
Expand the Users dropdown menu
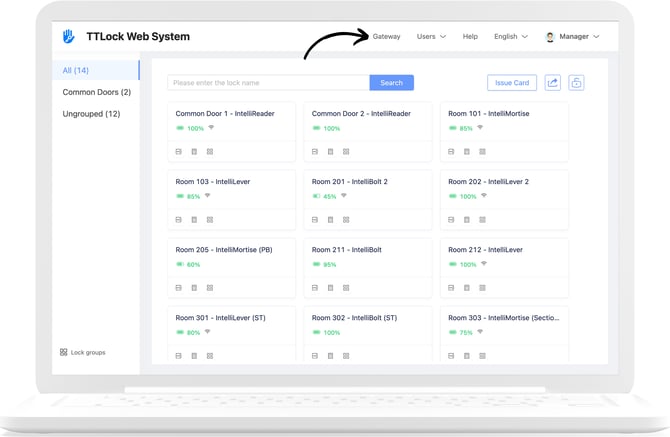[x=431, y=36]
